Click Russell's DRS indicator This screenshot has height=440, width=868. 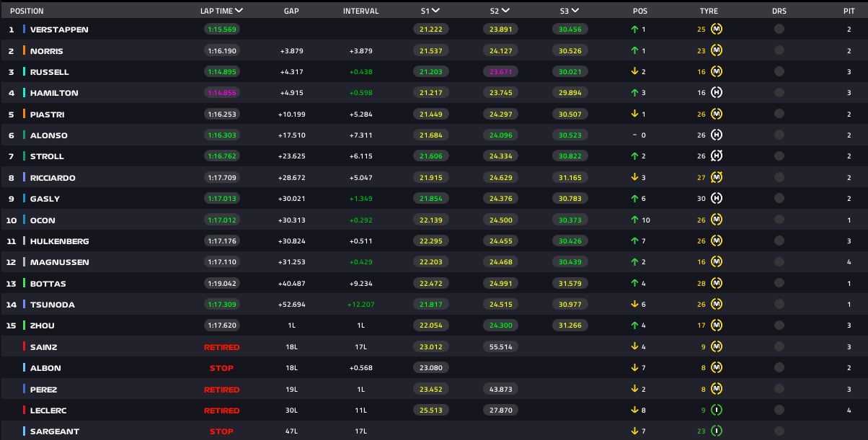(779, 72)
